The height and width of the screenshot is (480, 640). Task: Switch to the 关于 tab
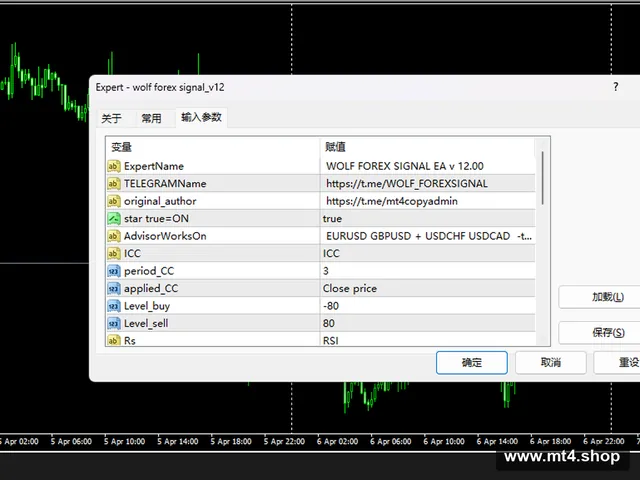(111, 118)
